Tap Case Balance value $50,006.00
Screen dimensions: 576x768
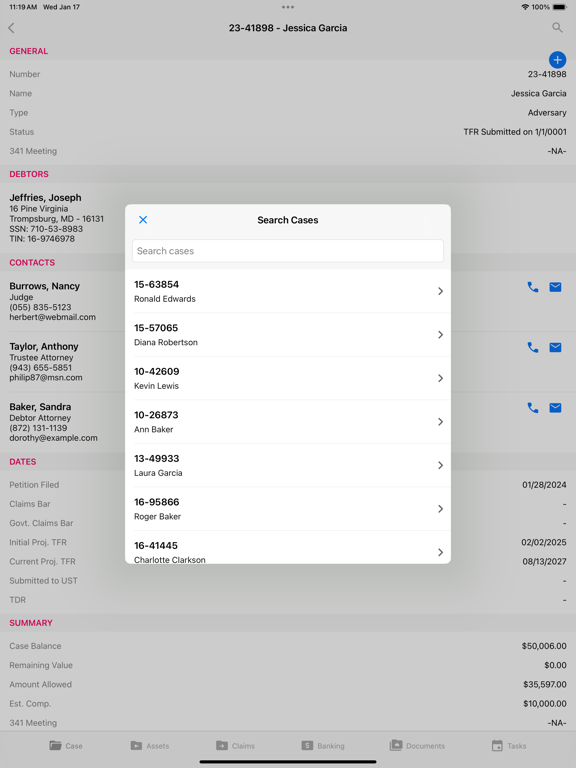coord(544,646)
